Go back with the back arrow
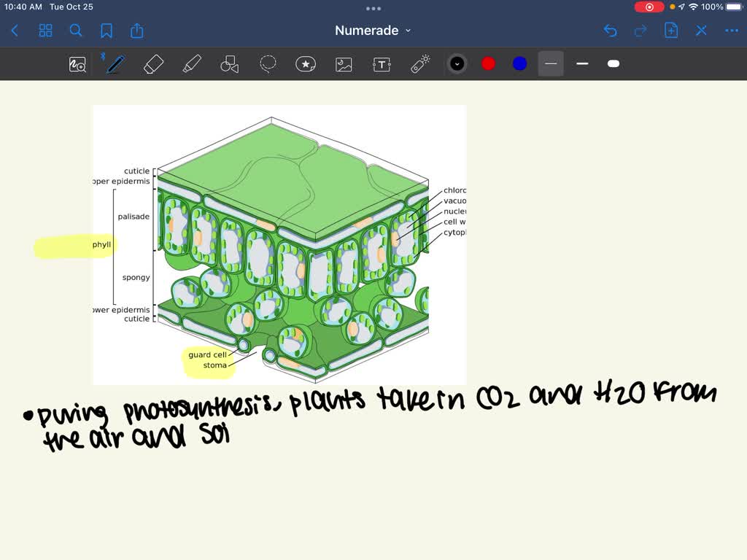 [x=15, y=31]
